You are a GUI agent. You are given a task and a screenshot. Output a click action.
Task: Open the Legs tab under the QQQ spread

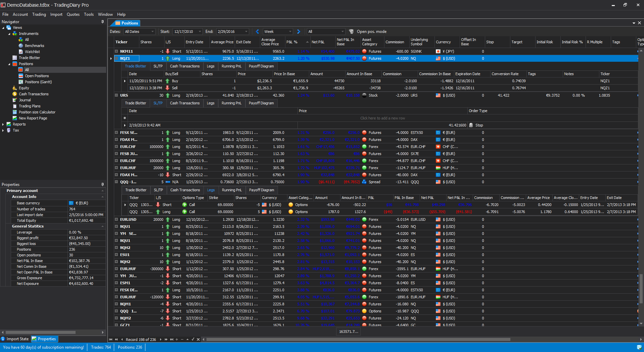click(211, 190)
